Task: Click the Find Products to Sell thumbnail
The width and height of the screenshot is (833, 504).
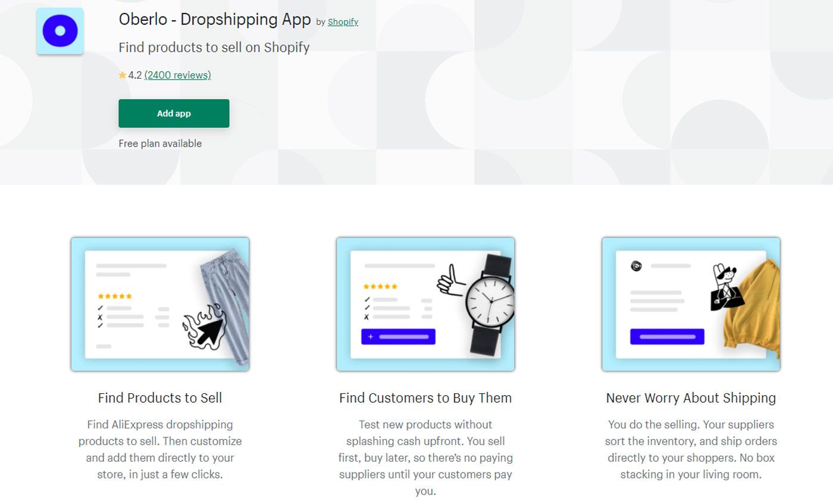Action: pyautogui.click(x=160, y=304)
